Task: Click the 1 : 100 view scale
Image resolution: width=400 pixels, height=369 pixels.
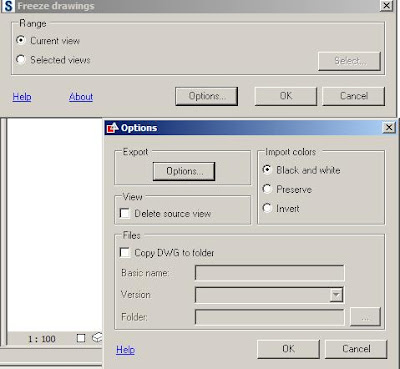Action: pos(42,339)
